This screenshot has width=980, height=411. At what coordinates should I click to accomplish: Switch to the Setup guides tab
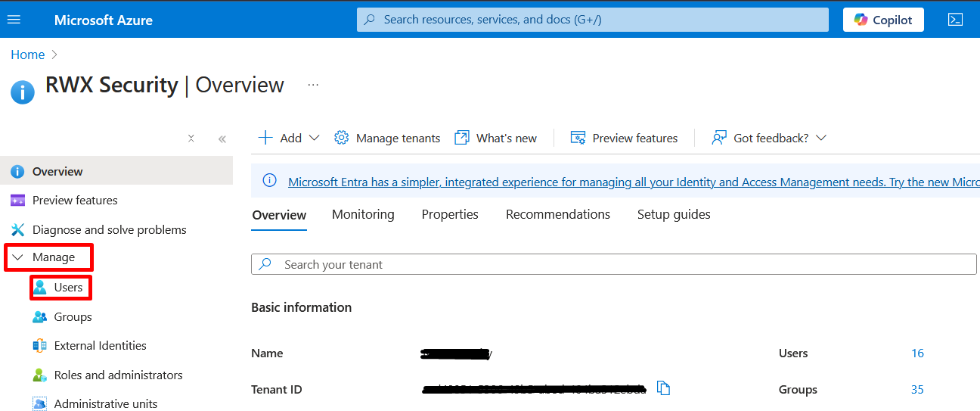point(674,214)
